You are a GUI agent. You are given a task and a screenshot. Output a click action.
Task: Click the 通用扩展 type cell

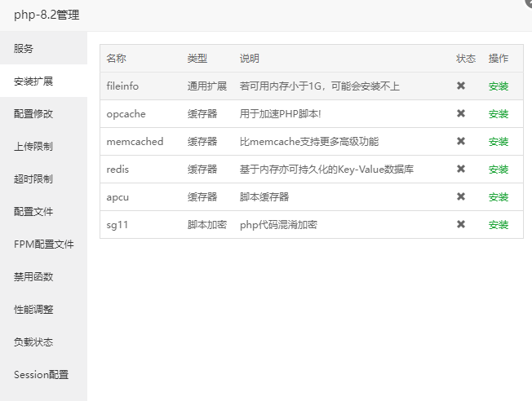pos(207,86)
